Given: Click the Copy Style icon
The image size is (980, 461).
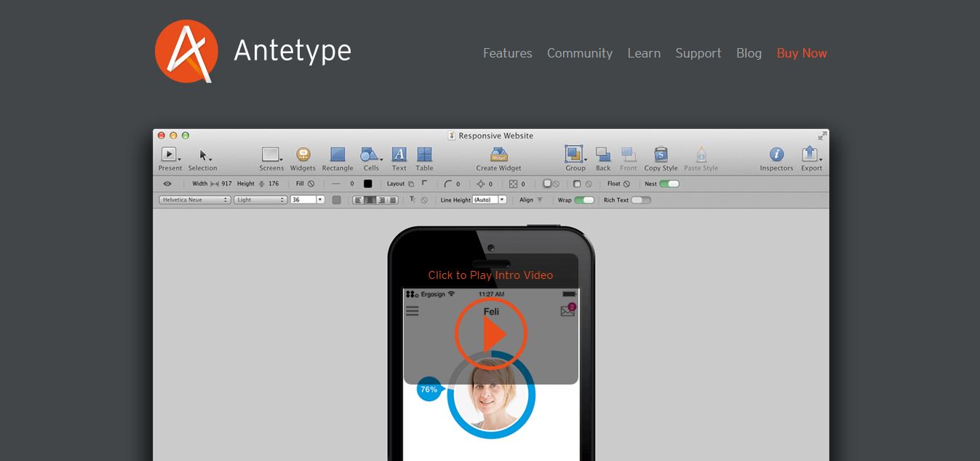Looking at the screenshot, I should [x=661, y=154].
